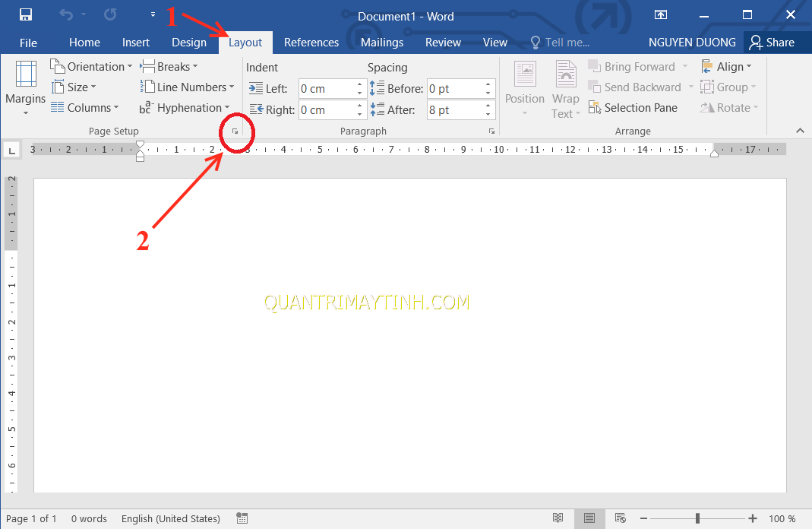The image size is (812, 529).
Task: Switch to Read Mode view
Action: (x=558, y=518)
